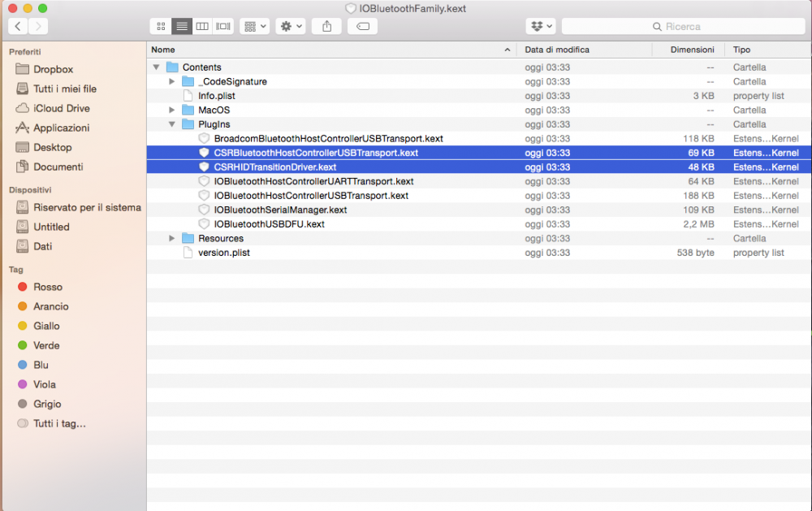Select BroadcomBluetoothHostControllerUSBTransport.kext
The height and width of the screenshot is (511, 812).
click(x=328, y=139)
